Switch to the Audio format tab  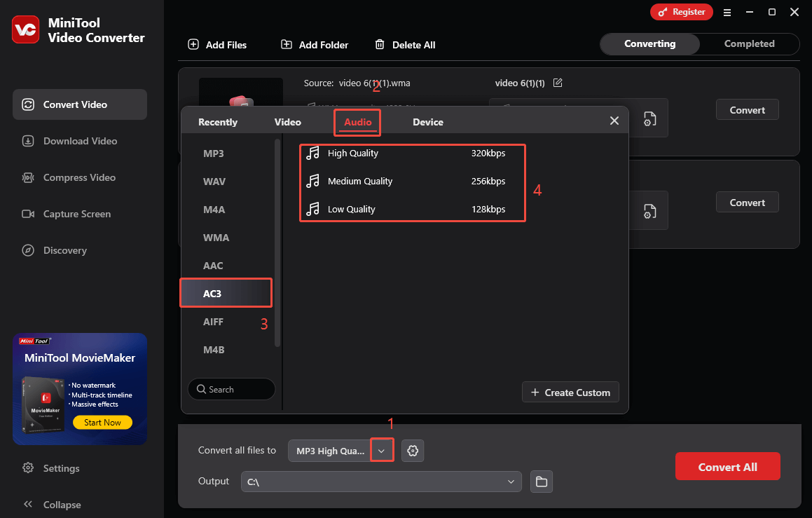pos(358,122)
